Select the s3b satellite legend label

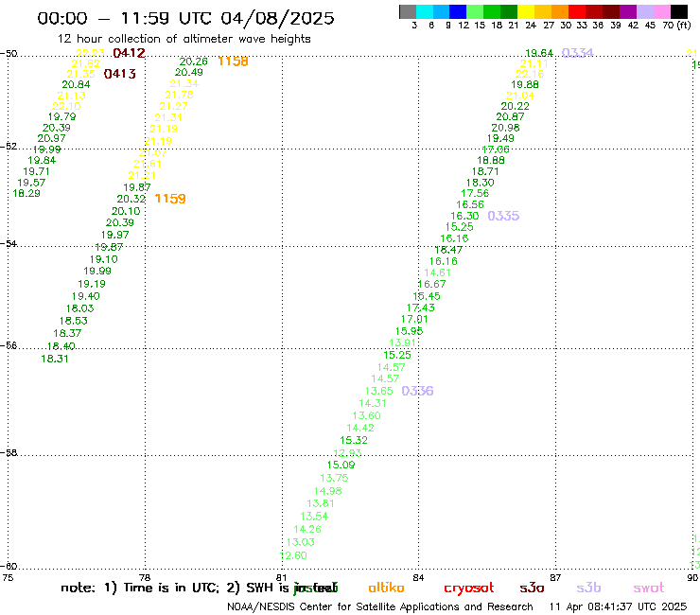[x=588, y=588]
